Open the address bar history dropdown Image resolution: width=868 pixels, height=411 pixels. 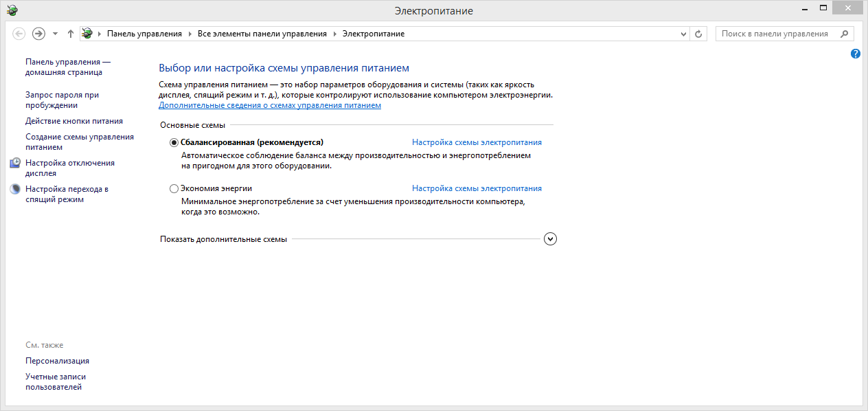click(683, 34)
